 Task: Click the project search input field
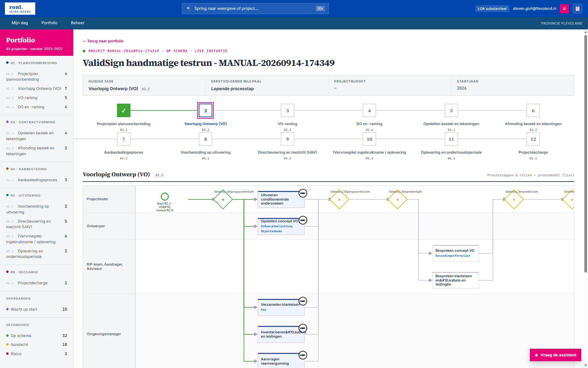[x=255, y=9]
